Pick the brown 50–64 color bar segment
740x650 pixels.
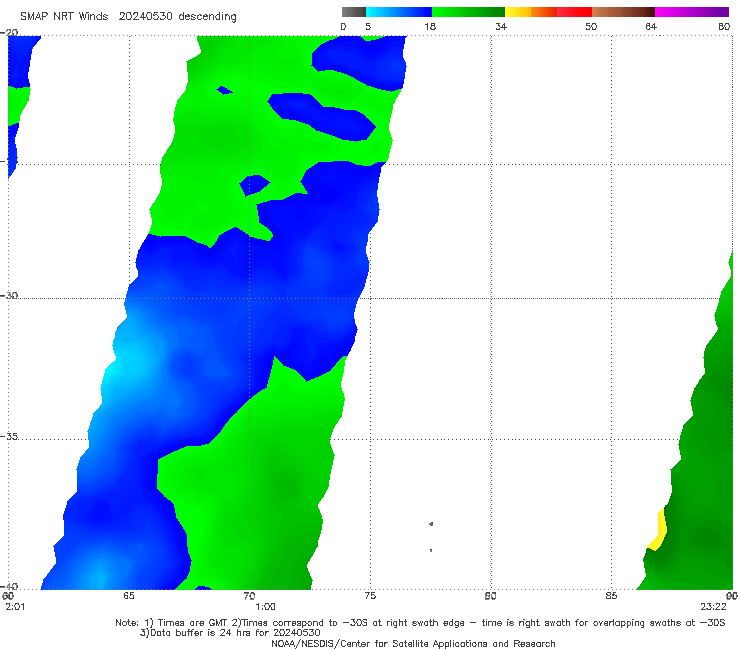[x=623, y=12]
